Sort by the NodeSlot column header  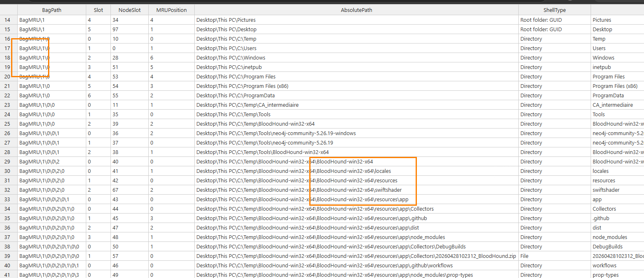[130, 10]
